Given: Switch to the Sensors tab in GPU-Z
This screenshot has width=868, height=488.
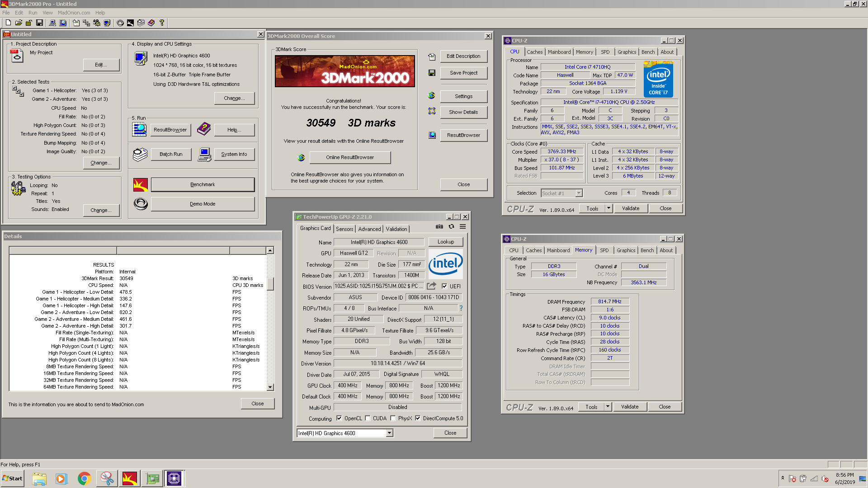Looking at the screenshot, I should coord(344,229).
